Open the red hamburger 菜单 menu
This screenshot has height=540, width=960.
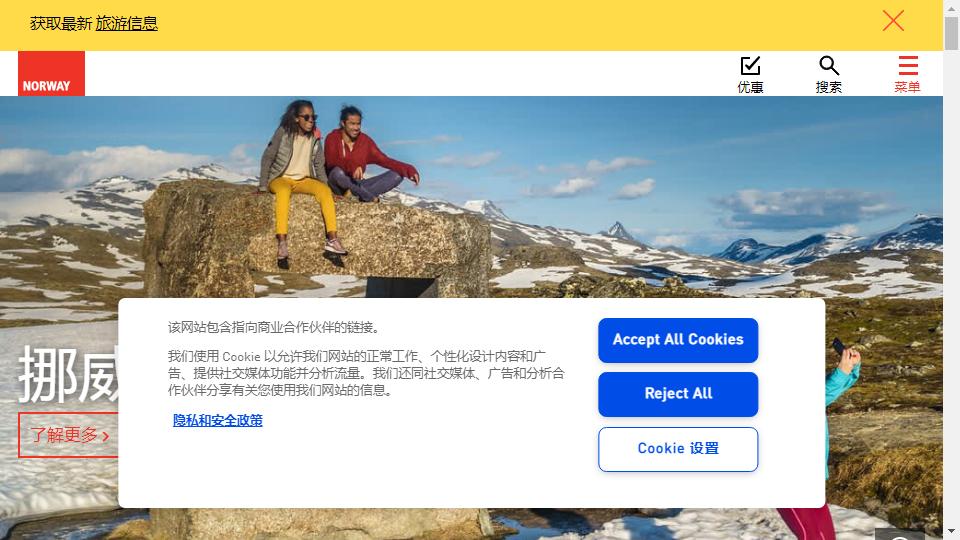tap(908, 65)
